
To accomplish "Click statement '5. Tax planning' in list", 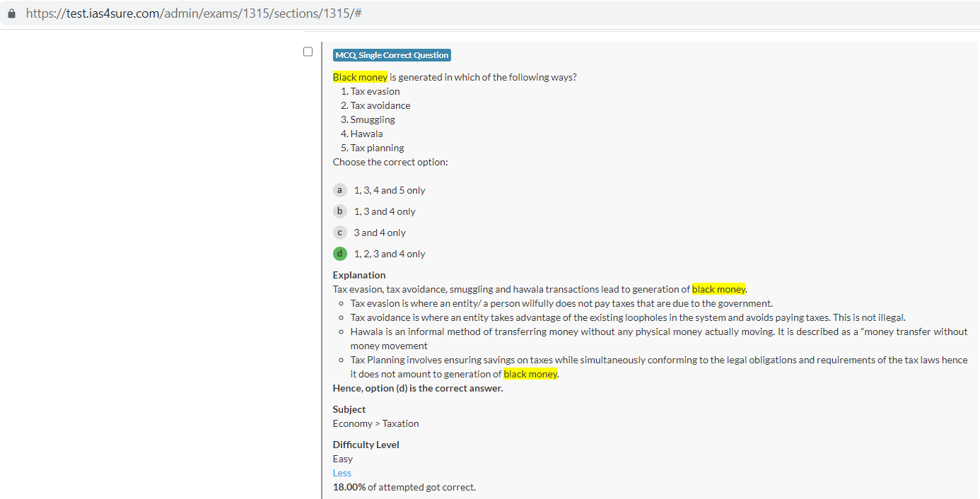I will pos(373,148).
